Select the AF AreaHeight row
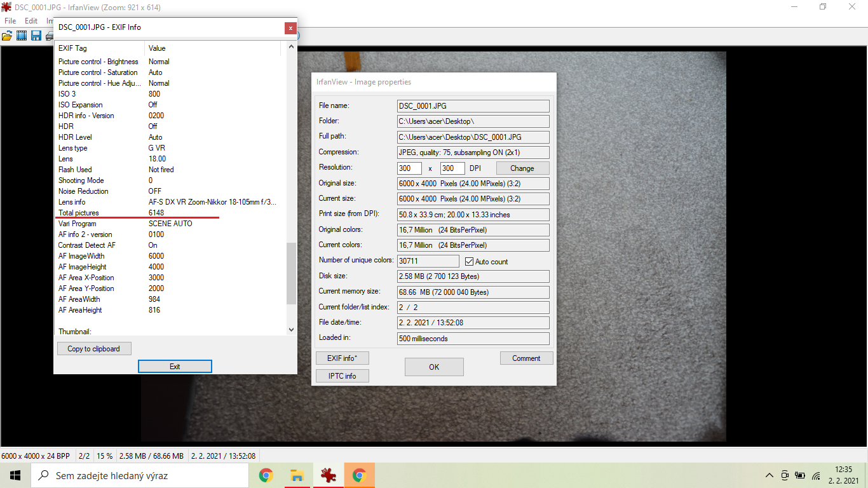868x488 pixels. point(170,310)
